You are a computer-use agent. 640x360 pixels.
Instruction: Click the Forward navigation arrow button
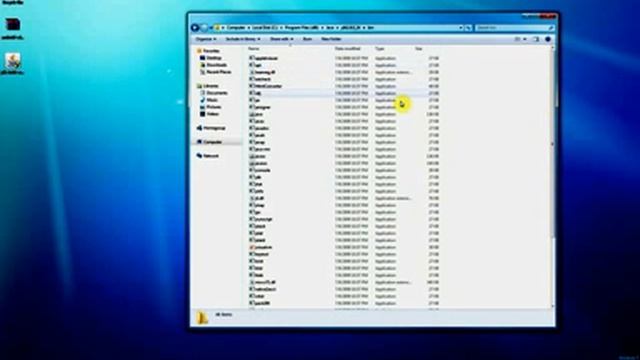click(x=204, y=28)
